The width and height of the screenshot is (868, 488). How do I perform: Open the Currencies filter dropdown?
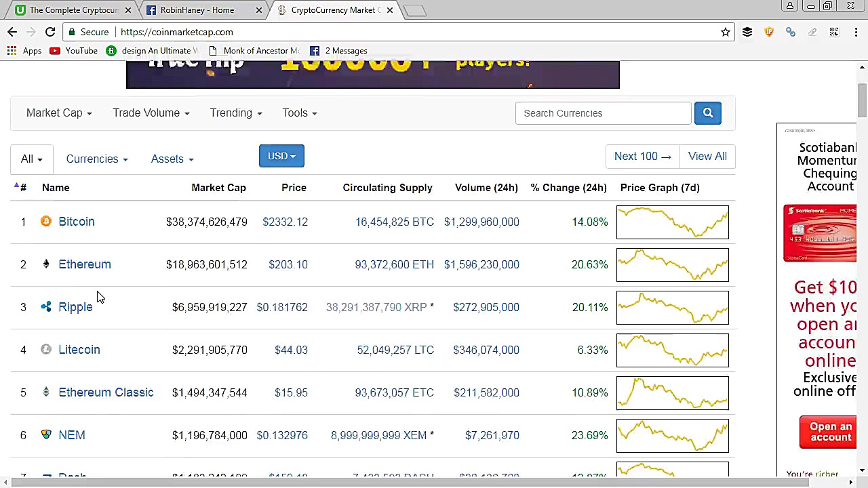[97, 159]
